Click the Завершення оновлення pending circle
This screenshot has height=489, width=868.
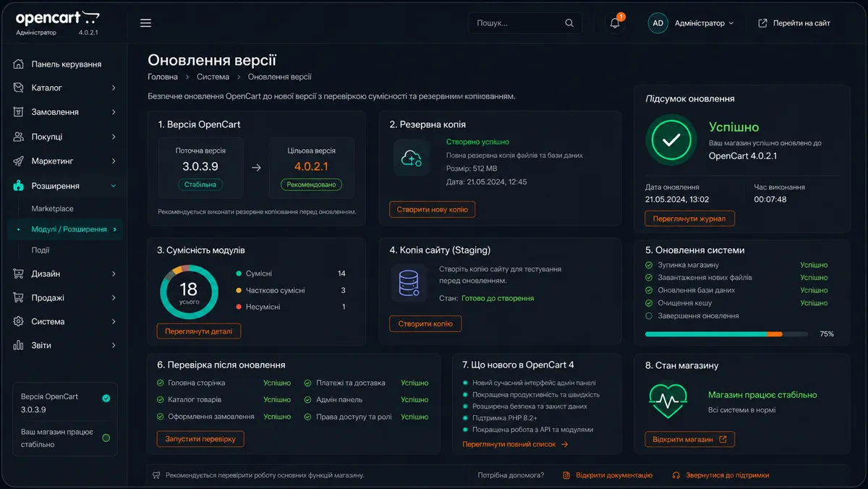[x=649, y=316]
